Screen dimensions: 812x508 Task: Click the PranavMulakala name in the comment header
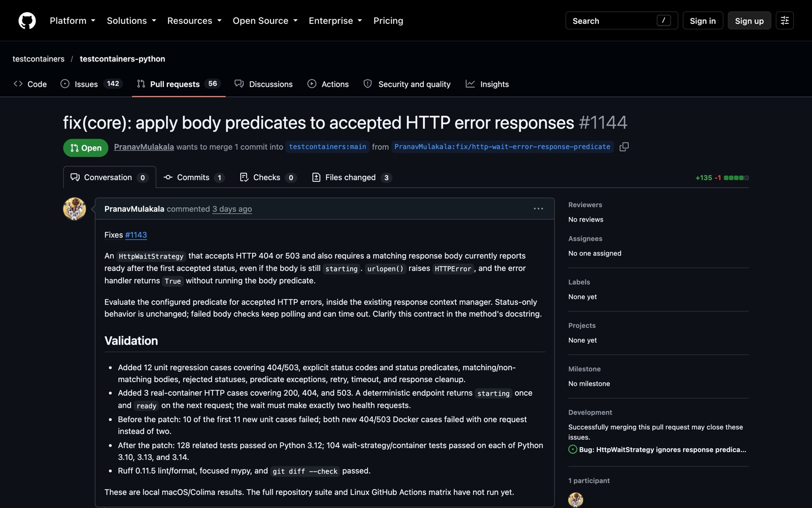pyautogui.click(x=134, y=209)
